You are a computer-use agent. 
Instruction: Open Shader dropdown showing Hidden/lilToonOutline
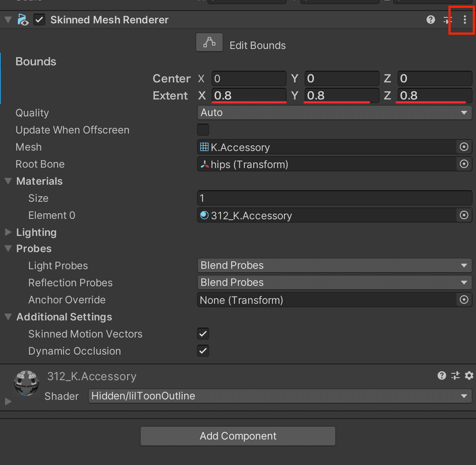pyautogui.click(x=280, y=396)
